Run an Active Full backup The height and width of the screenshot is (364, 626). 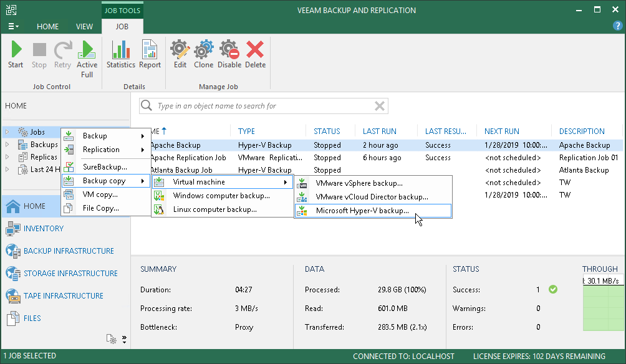[x=87, y=59]
